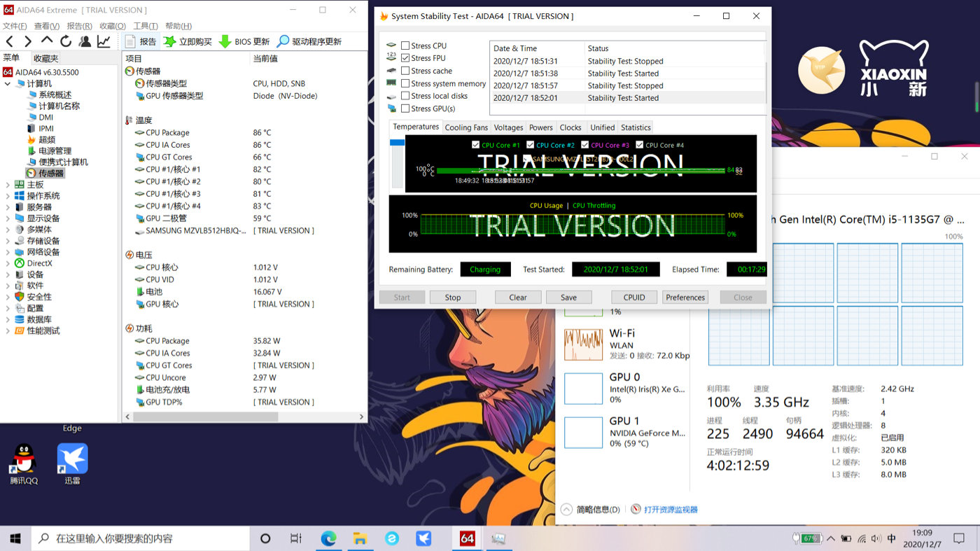Click the refresh icon in AIDA64 toolbar
980x551 pixels.
tap(66, 41)
